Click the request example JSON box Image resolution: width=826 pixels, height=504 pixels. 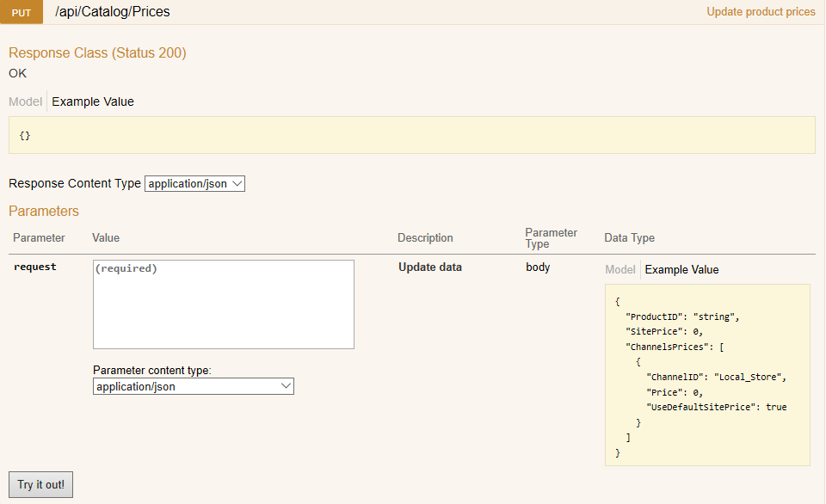click(x=707, y=375)
